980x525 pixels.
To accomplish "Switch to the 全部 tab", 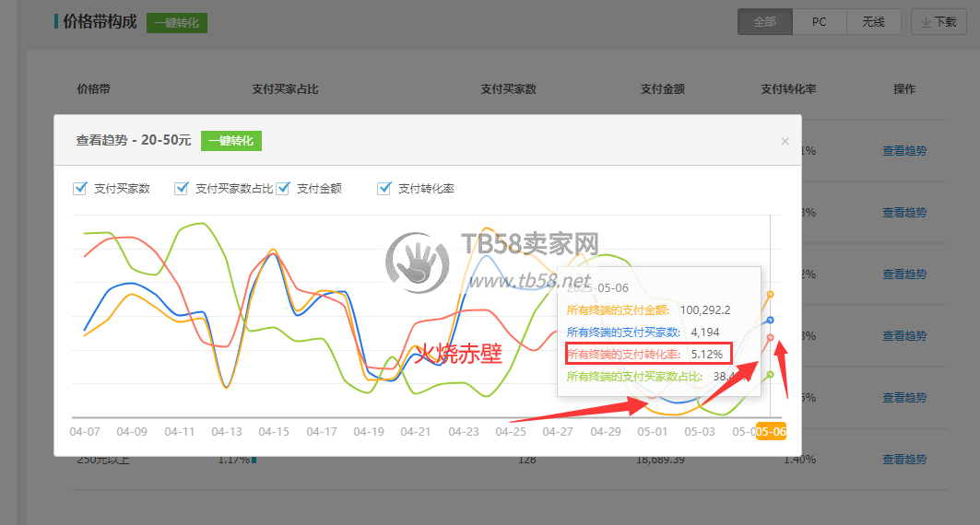I will click(765, 22).
